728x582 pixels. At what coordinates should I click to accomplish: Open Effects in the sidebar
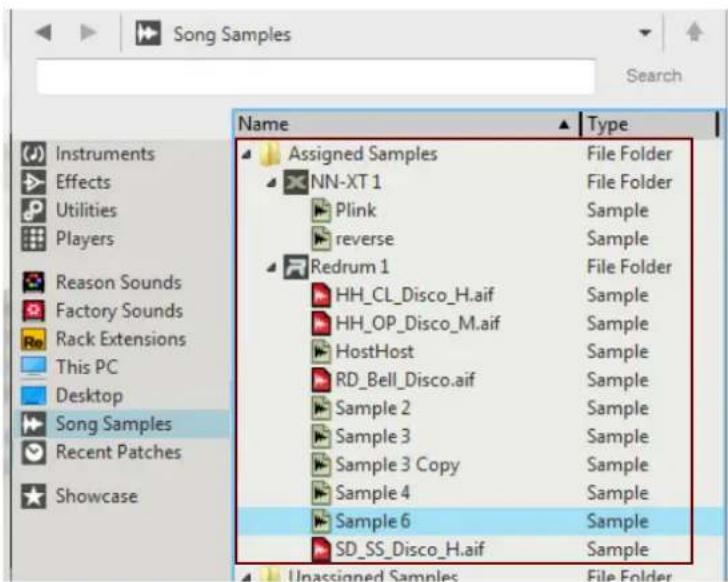(83, 182)
